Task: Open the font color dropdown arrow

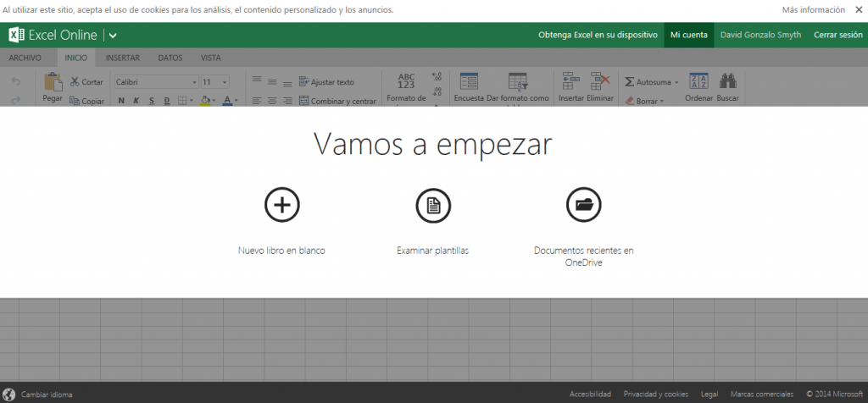Action: [236, 101]
